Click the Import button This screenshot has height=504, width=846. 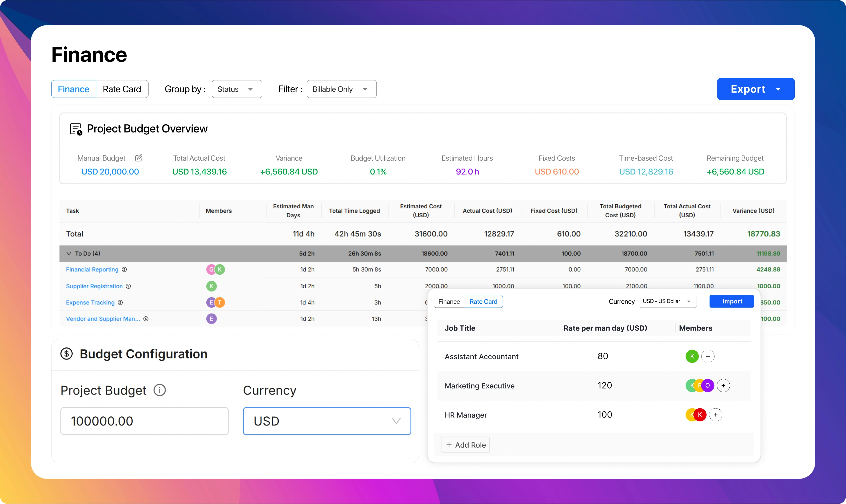pos(732,301)
